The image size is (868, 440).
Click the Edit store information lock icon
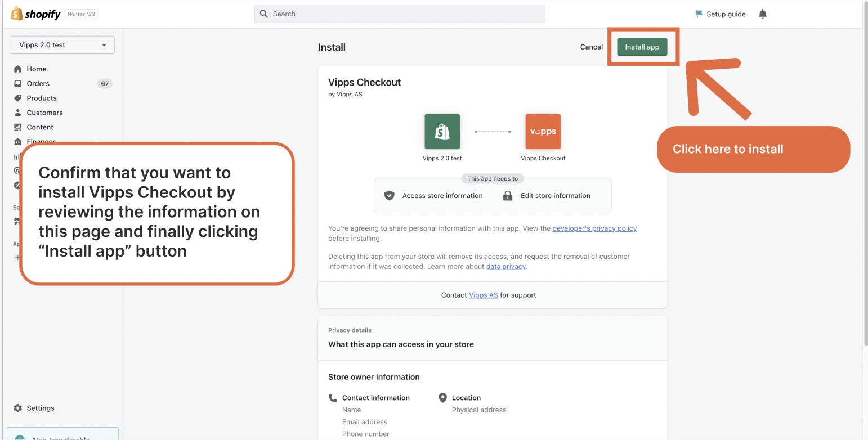click(508, 196)
